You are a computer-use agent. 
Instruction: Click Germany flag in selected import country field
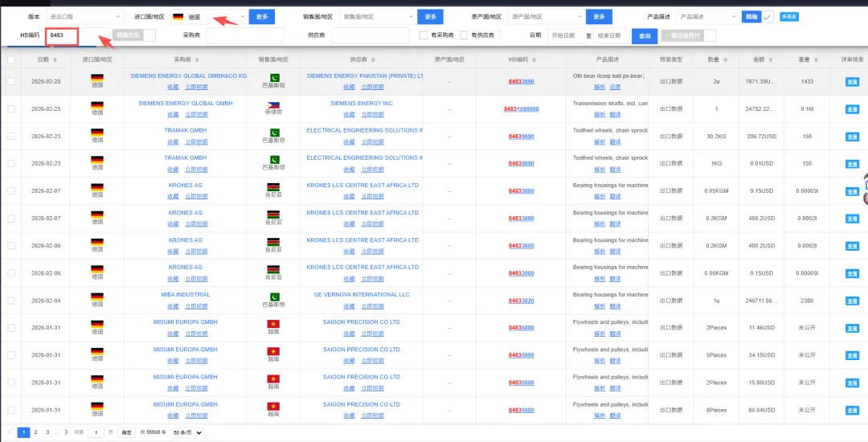178,17
